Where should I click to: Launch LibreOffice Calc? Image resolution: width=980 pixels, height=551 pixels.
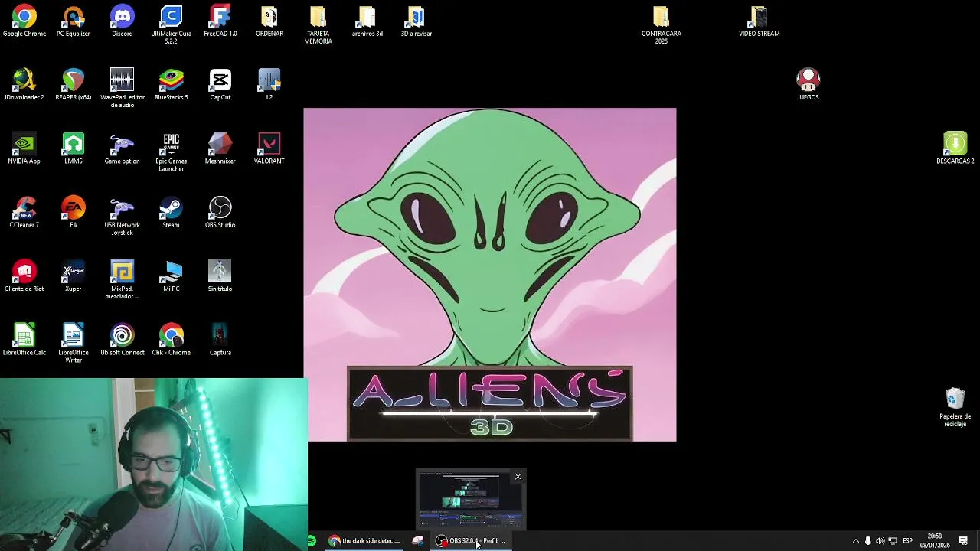pos(24,340)
